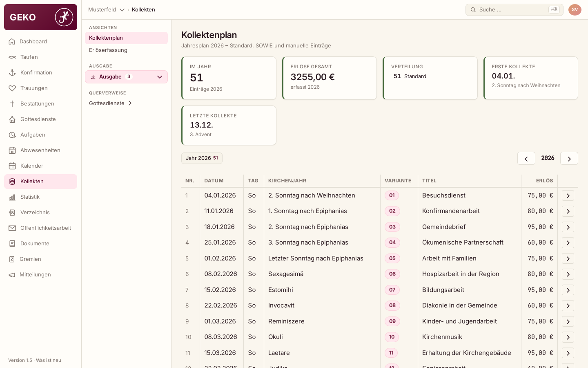The width and height of the screenshot is (588, 368).
Task: Open details arrow for Besuchsdienst row
Action: coord(568,195)
